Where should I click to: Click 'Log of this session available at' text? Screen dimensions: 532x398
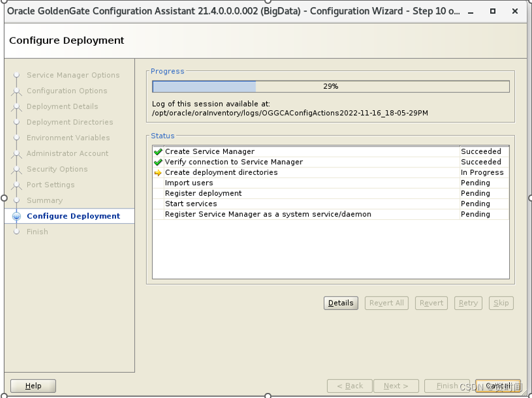pyautogui.click(x=211, y=104)
